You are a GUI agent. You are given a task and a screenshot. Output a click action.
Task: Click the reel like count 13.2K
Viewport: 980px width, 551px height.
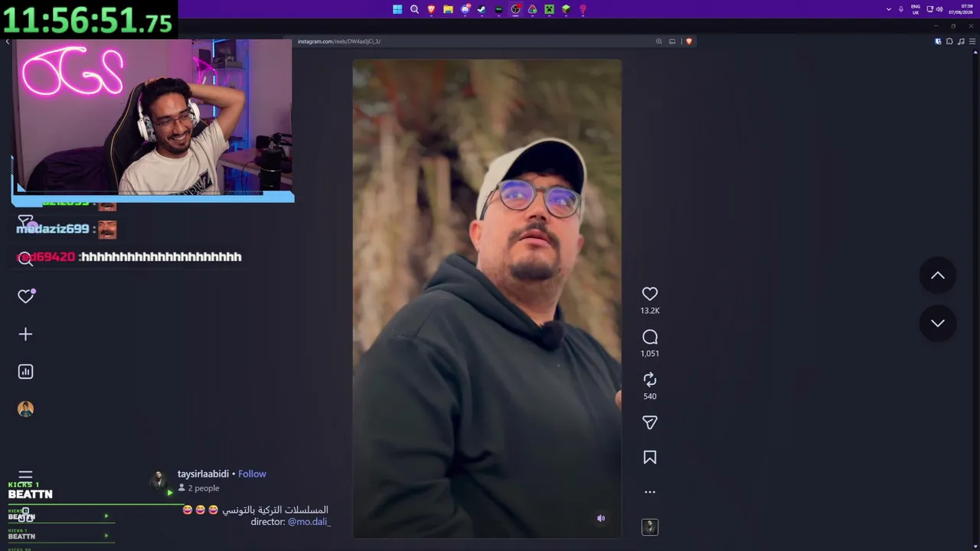(650, 311)
